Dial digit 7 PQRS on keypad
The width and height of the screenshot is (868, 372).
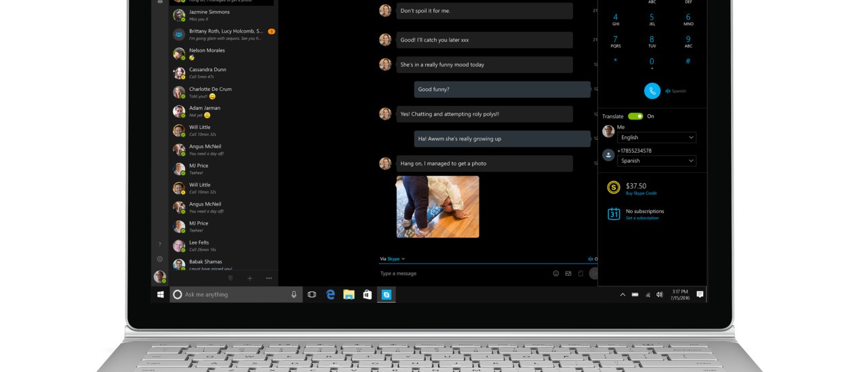pyautogui.click(x=616, y=41)
